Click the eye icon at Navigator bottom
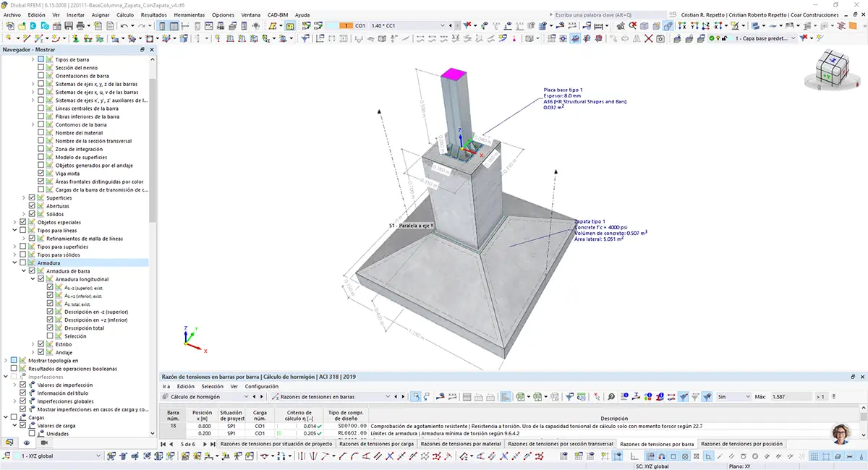Screen dimensions: 868x470 coord(26,443)
